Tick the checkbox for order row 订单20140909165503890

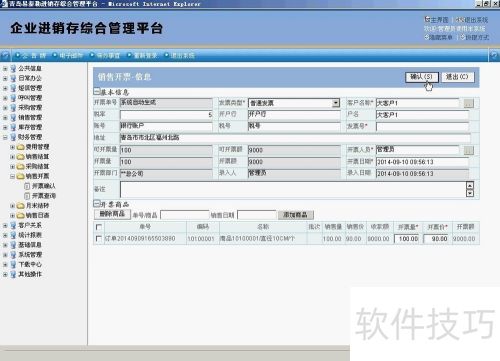point(99,239)
